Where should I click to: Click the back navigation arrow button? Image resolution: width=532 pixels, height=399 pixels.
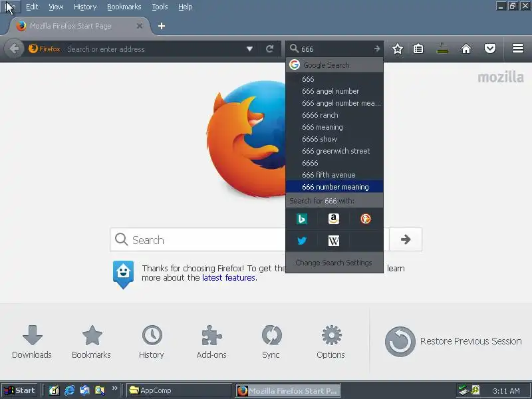[x=14, y=49]
